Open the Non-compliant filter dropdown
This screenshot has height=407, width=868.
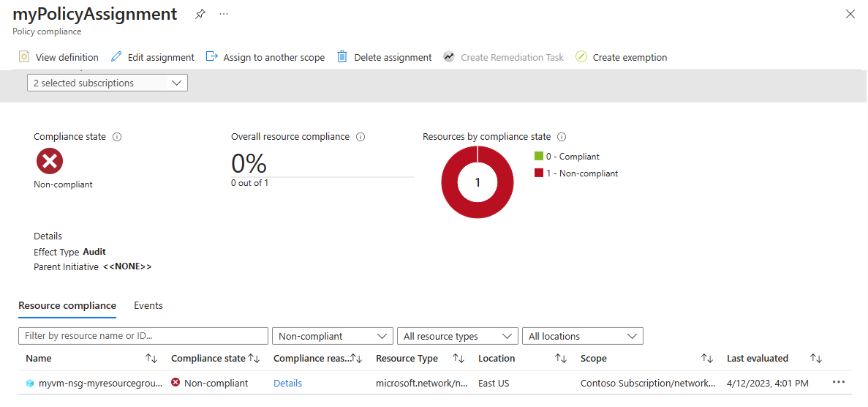(332, 337)
